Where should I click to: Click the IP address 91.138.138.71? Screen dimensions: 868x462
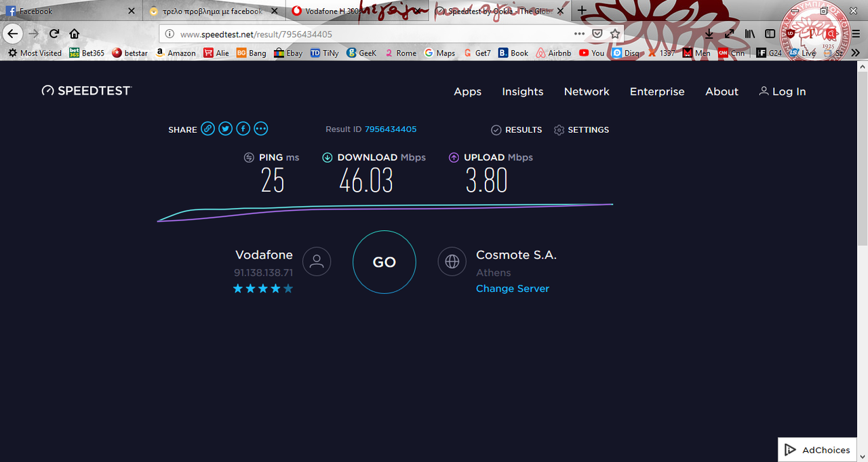point(264,272)
